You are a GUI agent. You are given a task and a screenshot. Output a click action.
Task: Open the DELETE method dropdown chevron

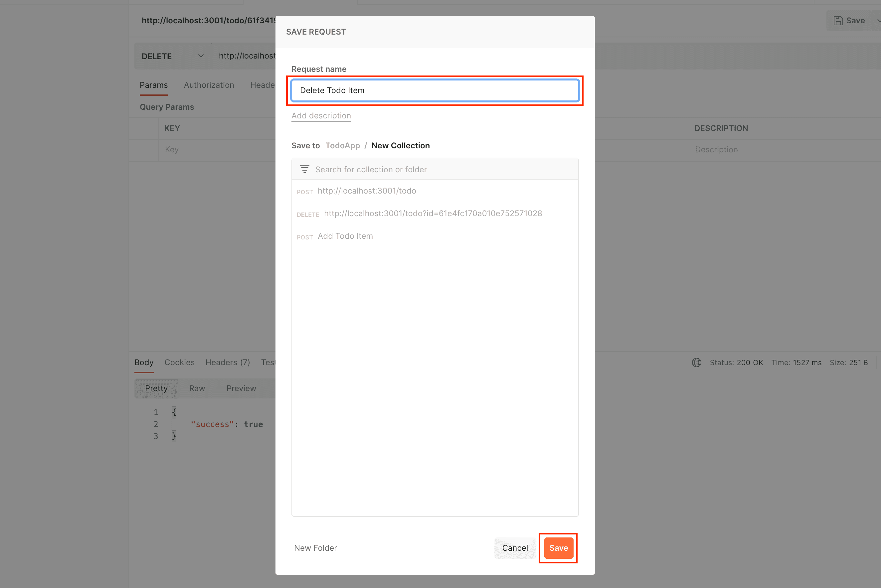coord(201,56)
